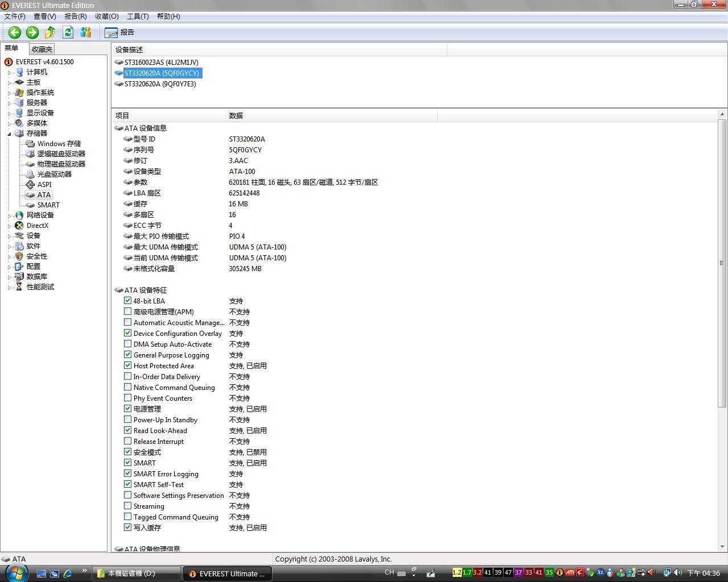Switch to the 收藏夹 tab
The image size is (728, 582).
point(42,49)
